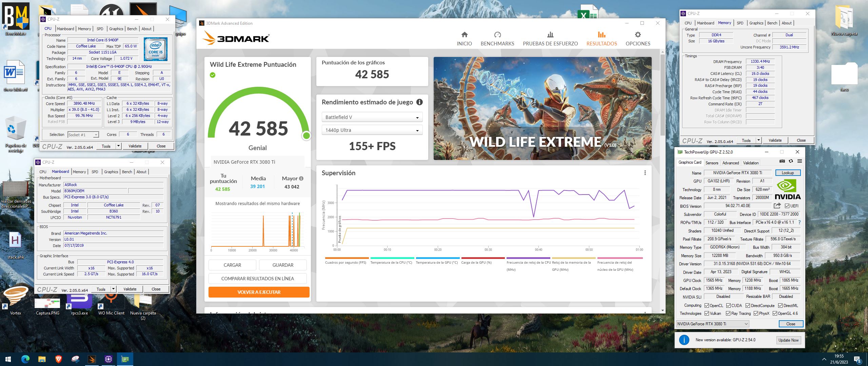The height and width of the screenshot is (366, 868).
Task: Toggle the PhysX checkbox in GPU-Z
Action: (x=756, y=313)
